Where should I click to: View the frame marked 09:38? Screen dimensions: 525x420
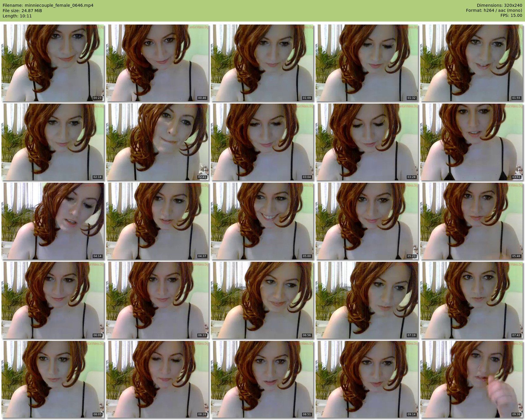pyautogui.click(x=472, y=379)
